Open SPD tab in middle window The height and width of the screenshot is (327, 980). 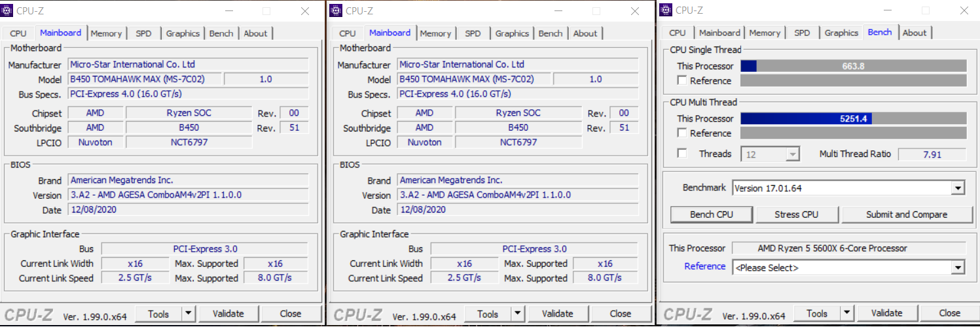pyautogui.click(x=473, y=33)
